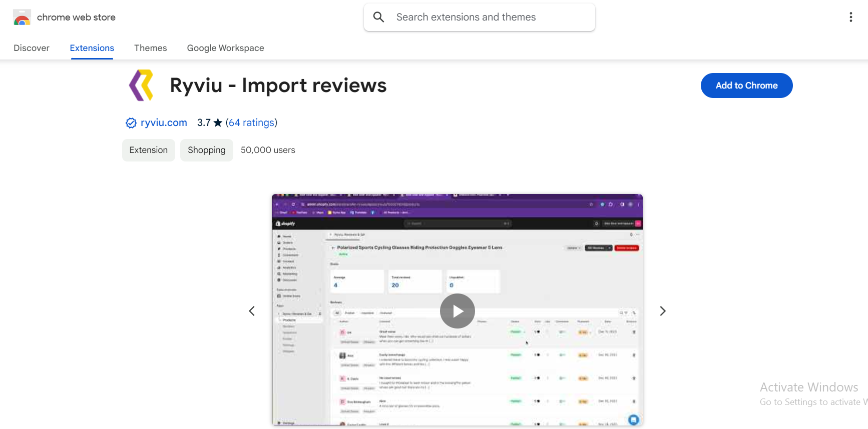This screenshot has width=868, height=429.
Task: Click the Shopping category chip
Action: click(x=207, y=150)
